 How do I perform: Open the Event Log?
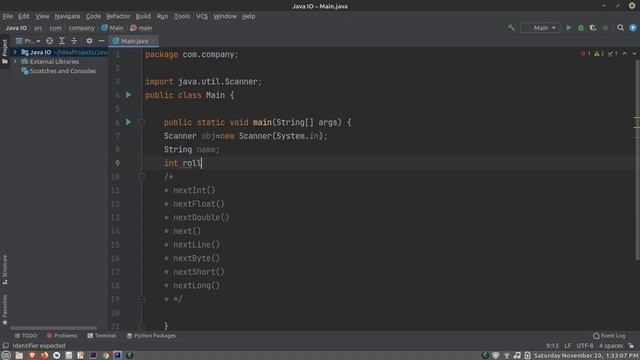pos(609,336)
